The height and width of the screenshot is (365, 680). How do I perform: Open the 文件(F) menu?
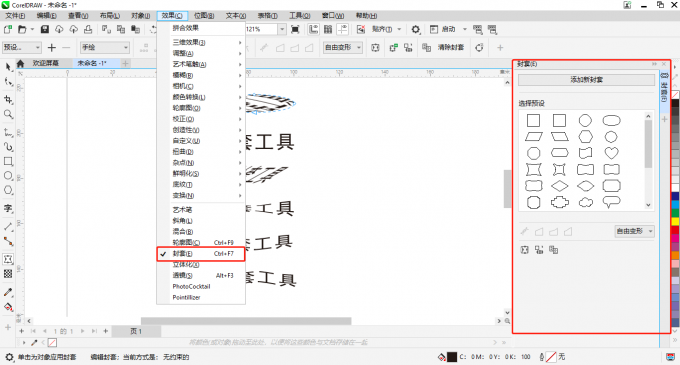click(x=15, y=16)
